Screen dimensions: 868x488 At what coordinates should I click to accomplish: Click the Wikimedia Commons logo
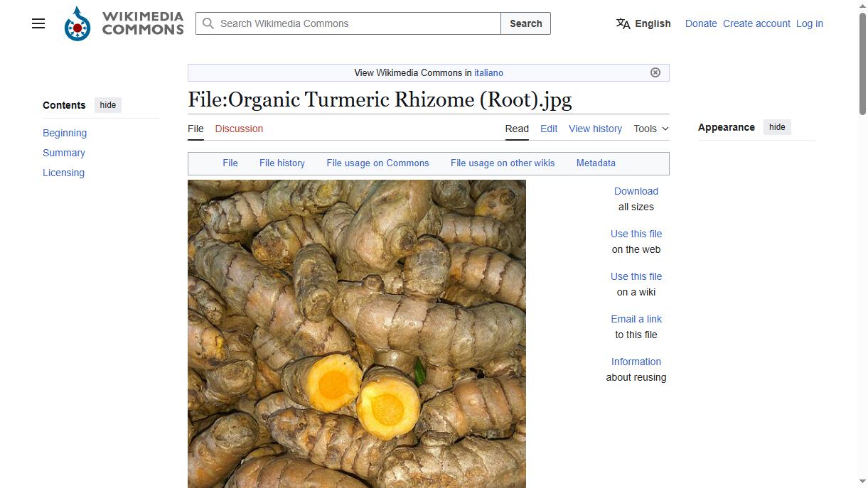[x=124, y=23]
